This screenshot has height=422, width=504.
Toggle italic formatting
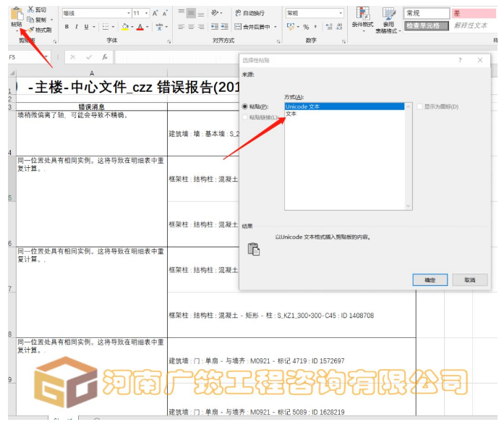77,27
